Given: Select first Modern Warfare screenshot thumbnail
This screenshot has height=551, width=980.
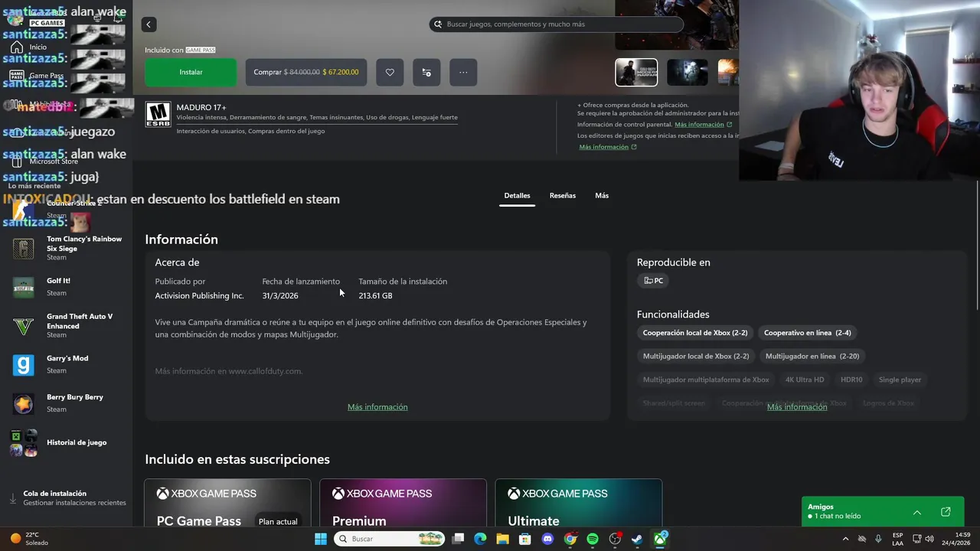Looking at the screenshot, I should (x=636, y=72).
